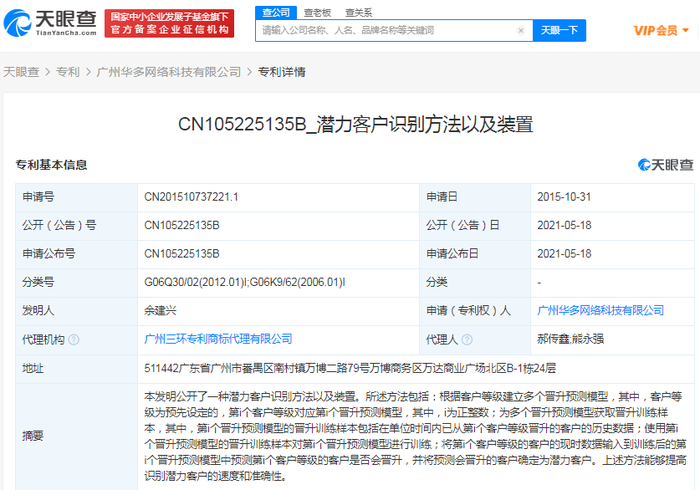
Task: Show help for 代理机构 question mark icon
Action: [x=74, y=340]
